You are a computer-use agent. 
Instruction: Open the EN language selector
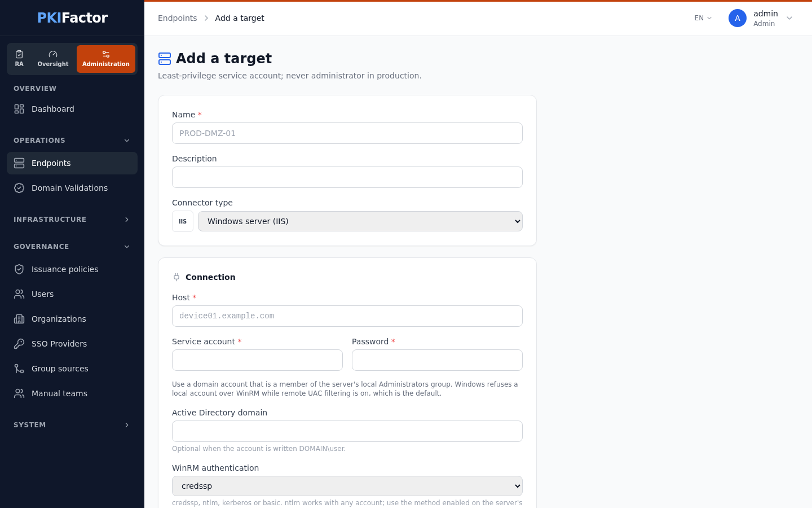703,18
